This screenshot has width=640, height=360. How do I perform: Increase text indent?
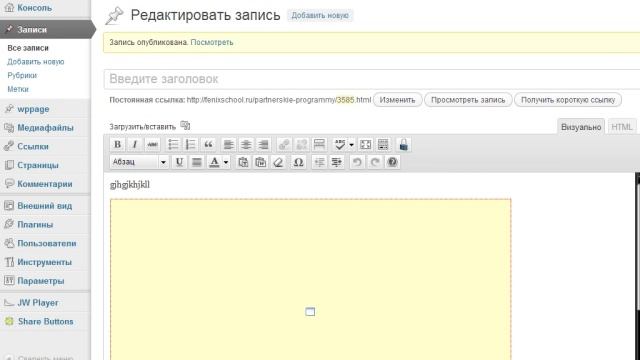tap(337, 162)
